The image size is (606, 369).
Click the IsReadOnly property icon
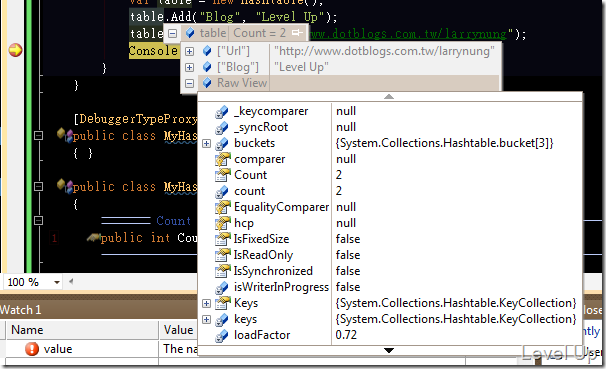tap(223, 255)
